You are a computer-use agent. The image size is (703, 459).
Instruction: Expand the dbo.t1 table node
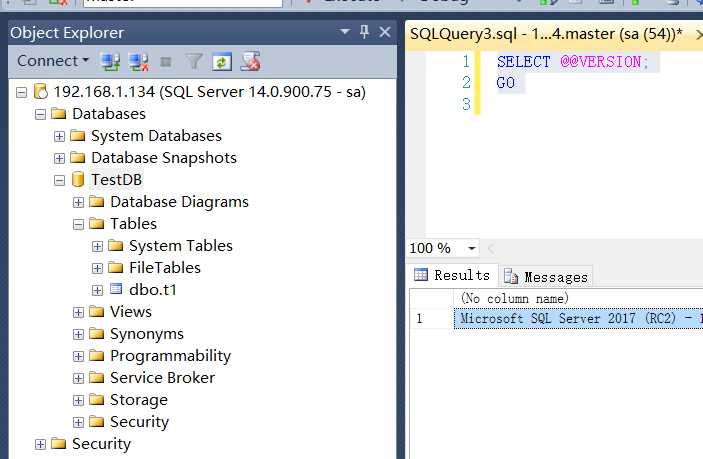pos(97,290)
